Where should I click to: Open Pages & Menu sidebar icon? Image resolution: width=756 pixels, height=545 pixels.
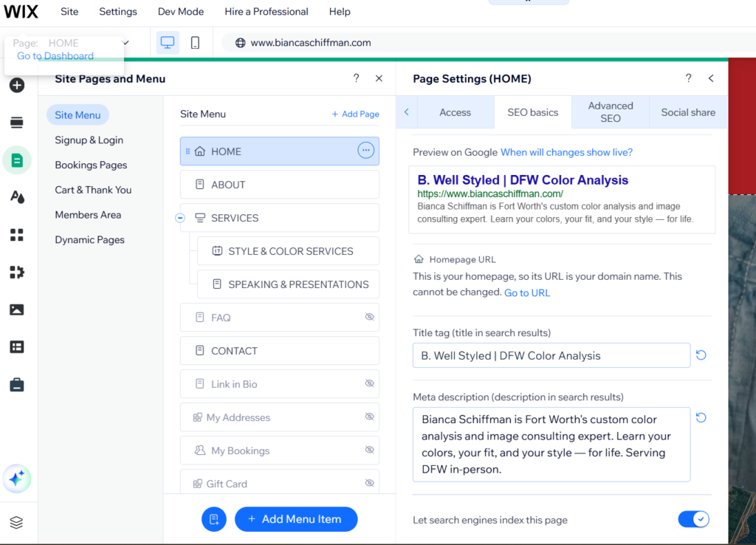(x=16, y=160)
